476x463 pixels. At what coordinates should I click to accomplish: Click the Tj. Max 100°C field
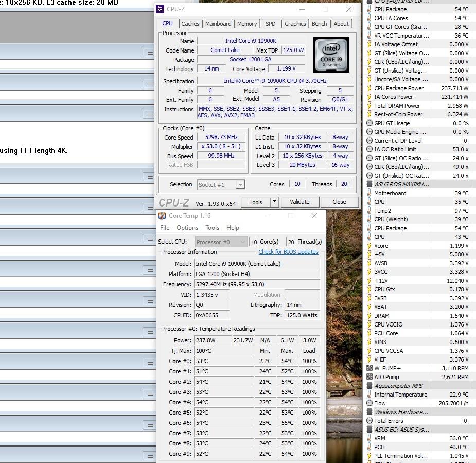coord(223,351)
